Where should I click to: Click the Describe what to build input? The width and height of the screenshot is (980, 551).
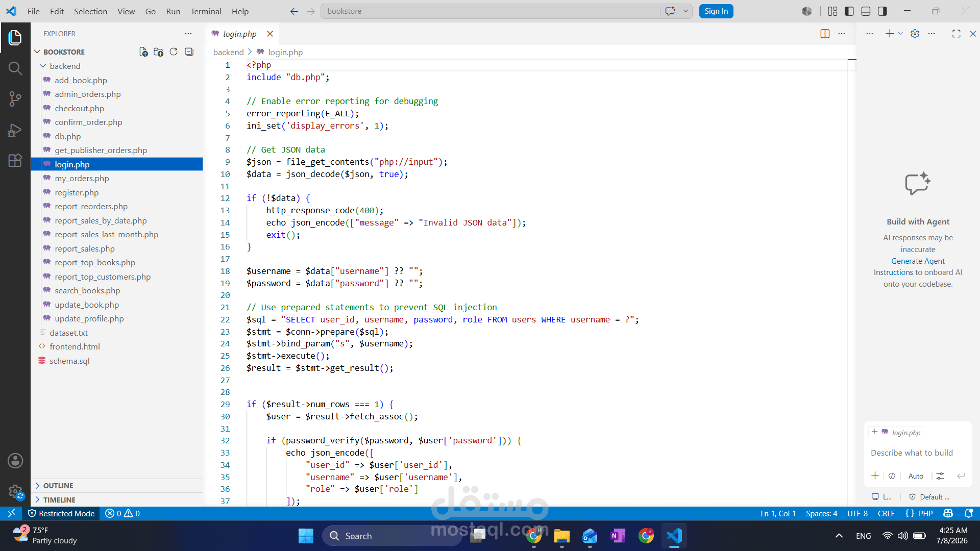(x=912, y=453)
